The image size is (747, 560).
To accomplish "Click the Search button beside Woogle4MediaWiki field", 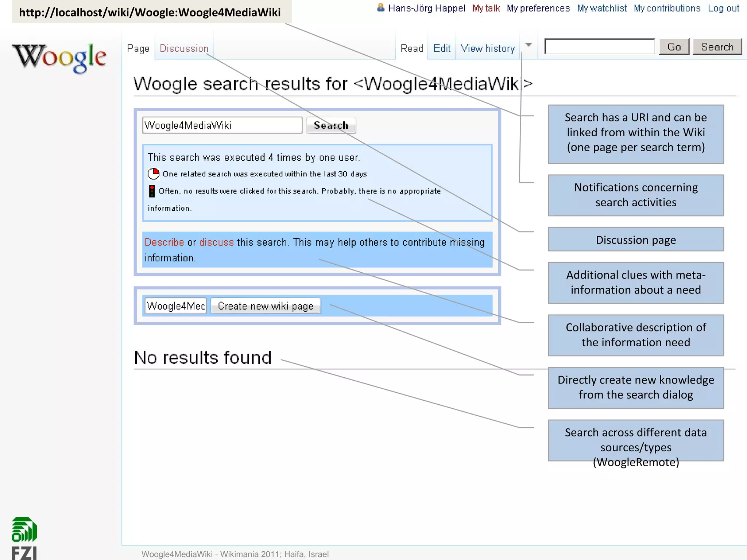I will pos(331,125).
